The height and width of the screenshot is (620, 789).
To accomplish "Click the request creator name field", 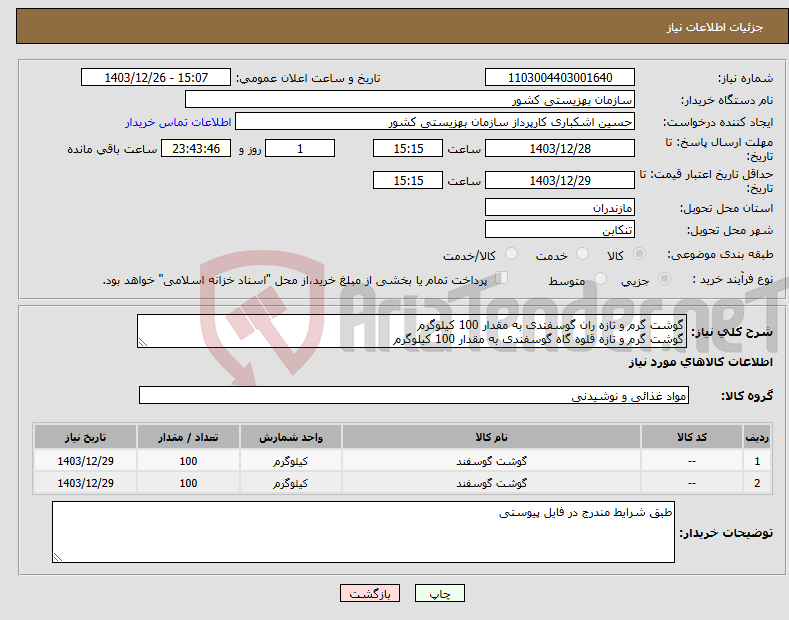I will click(x=435, y=121).
